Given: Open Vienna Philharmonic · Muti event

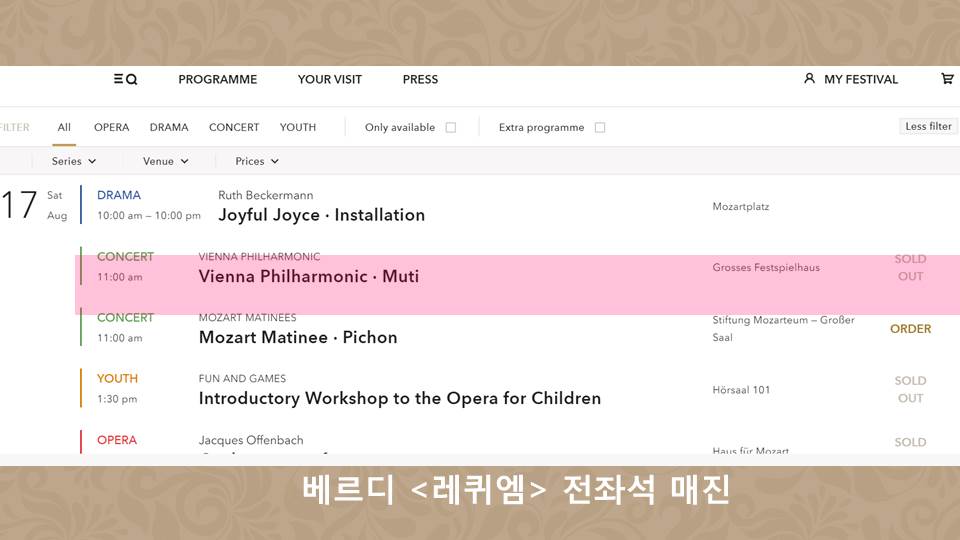Looking at the screenshot, I should [x=309, y=276].
